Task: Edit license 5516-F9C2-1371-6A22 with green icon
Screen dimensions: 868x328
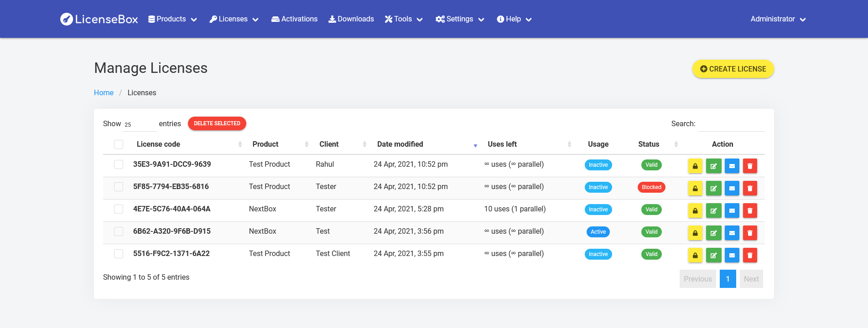Action: coord(713,255)
